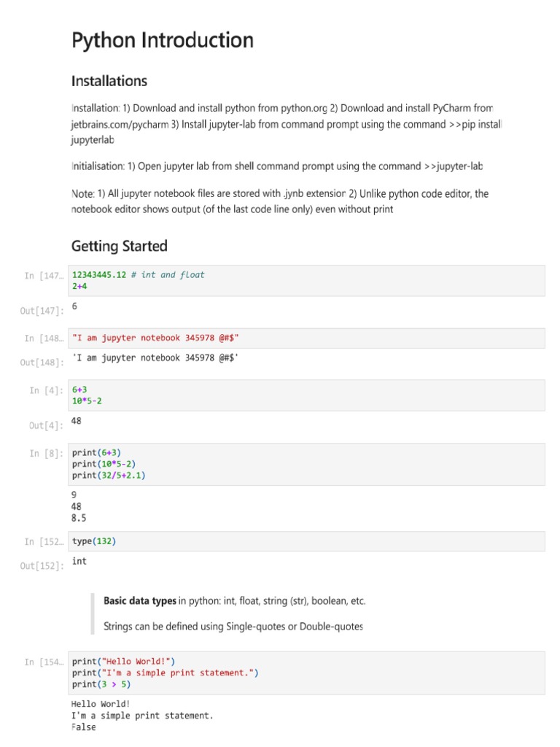
Task: Click the Out[147] output prompt label
Action: [x=42, y=311]
